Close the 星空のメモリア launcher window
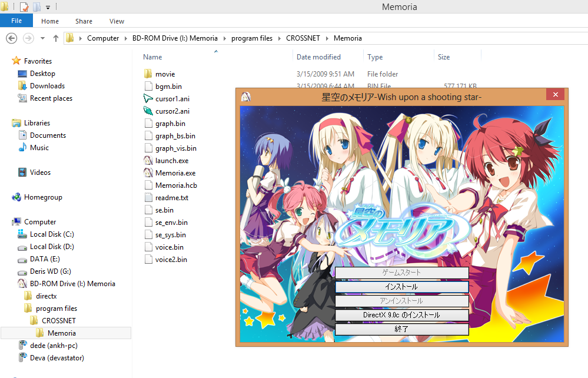This screenshot has height=378, width=588. (554, 95)
